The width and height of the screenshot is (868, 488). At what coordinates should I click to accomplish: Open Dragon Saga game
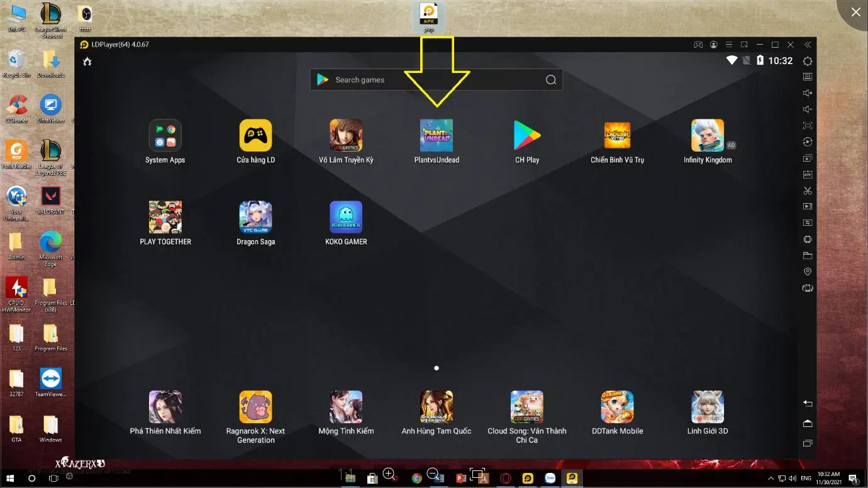256,223
